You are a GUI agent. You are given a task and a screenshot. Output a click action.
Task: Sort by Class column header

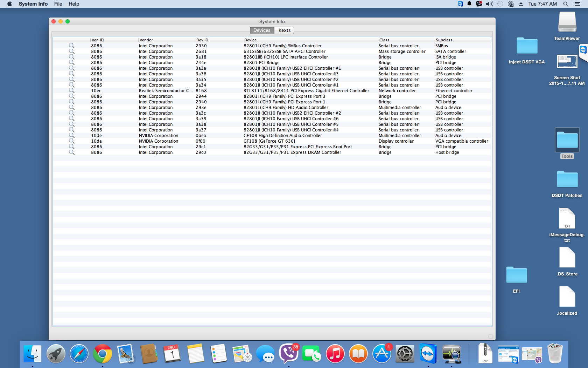coord(406,40)
